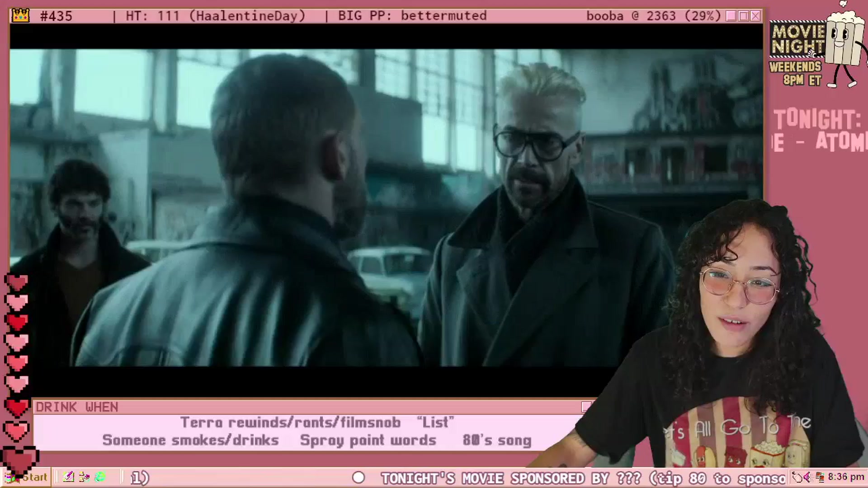Click "Someone smokes/drinks" rule text
This screenshot has height=488, width=868.
click(x=190, y=440)
